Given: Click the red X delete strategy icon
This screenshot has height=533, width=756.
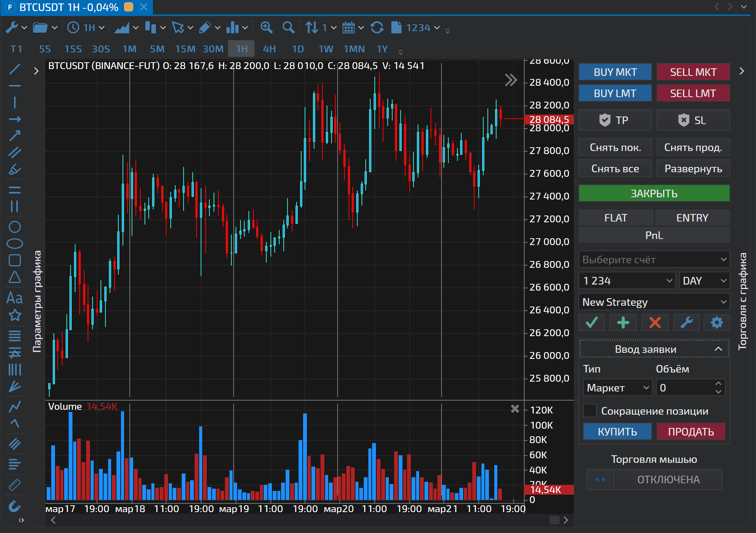Looking at the screenshot, I should [655, 322].
